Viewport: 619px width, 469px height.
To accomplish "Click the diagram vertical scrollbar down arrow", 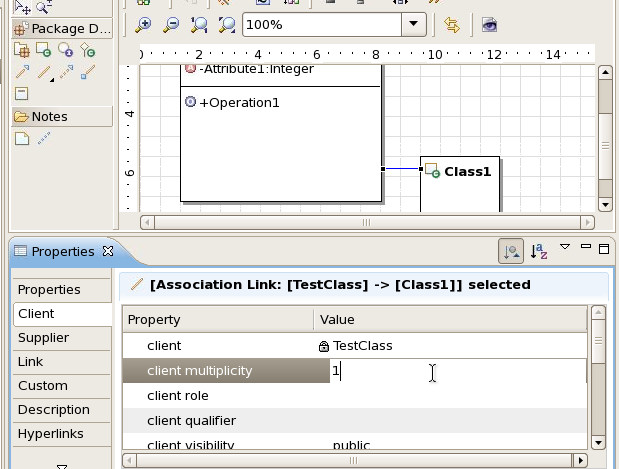I will click(604, 203).
